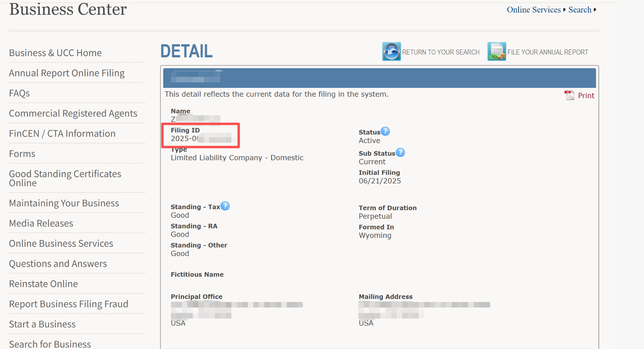Open the Search header menu

[580, 10]
